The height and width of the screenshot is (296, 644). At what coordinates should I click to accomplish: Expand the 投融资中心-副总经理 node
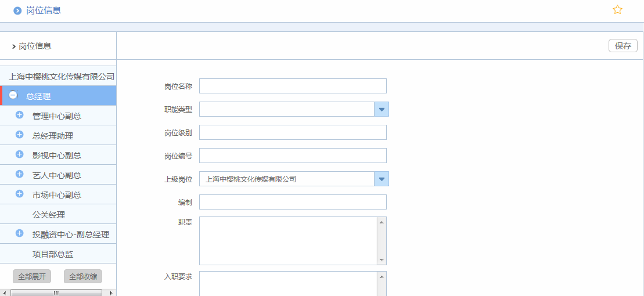(x=19, y=233)
